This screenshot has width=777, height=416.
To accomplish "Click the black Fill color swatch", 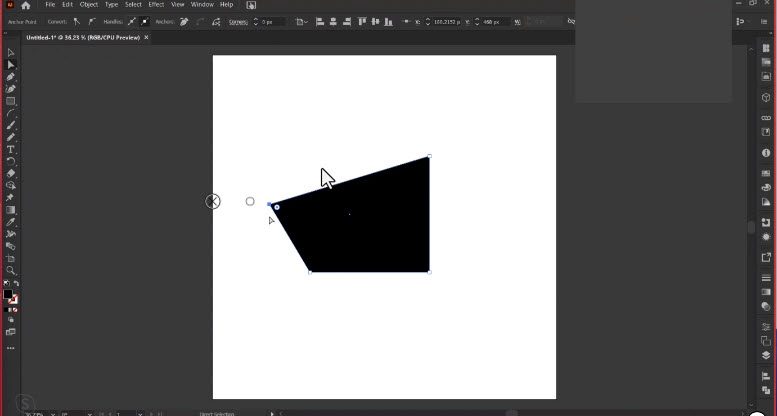I will click(x=7, y=294).
